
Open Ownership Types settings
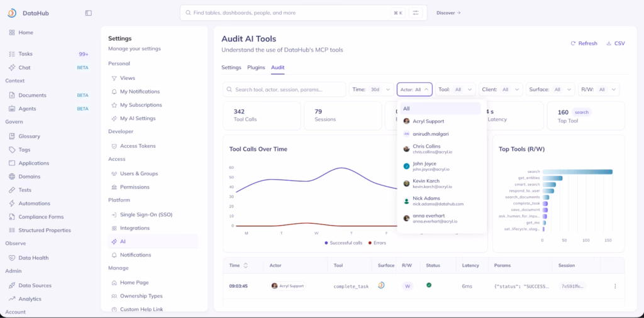pos(142,296)
